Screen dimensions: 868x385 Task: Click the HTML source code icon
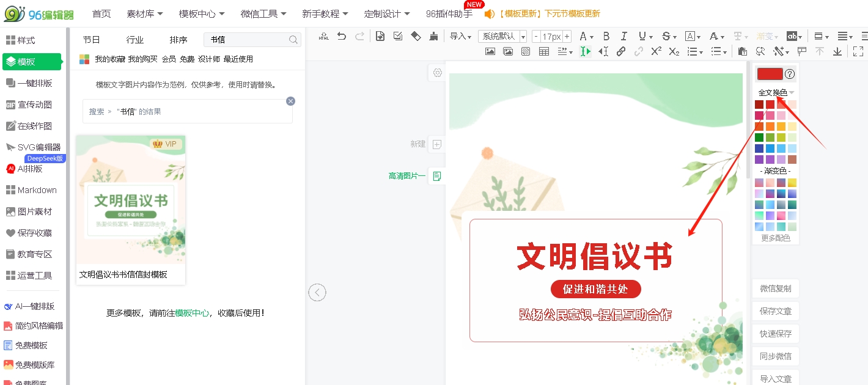coord(324,36)
